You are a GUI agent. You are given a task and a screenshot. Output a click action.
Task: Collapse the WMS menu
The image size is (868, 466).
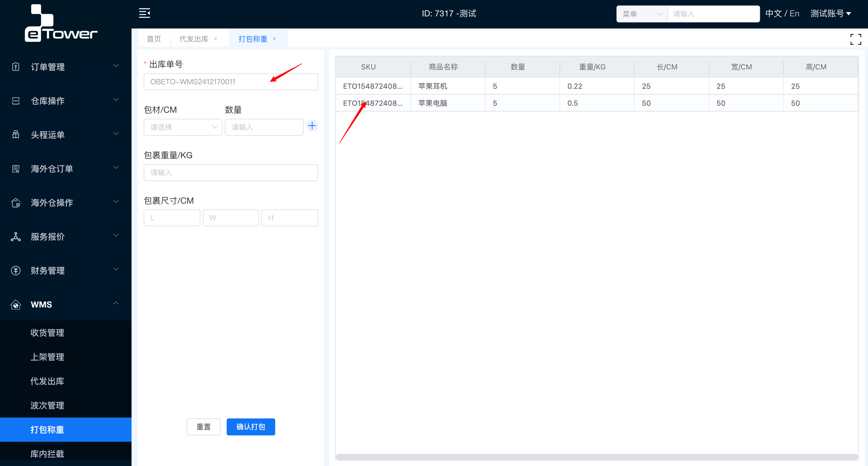pos(115,303)
